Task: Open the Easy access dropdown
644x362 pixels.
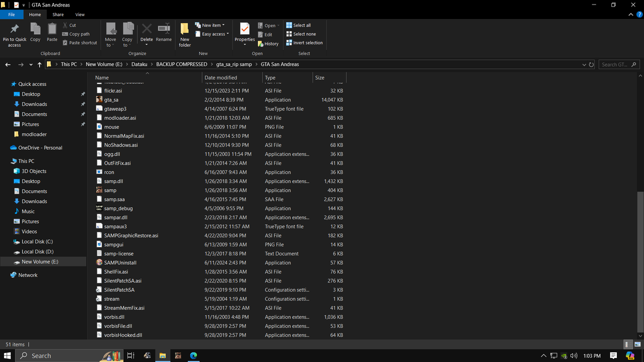Action: tap(212, 34)
